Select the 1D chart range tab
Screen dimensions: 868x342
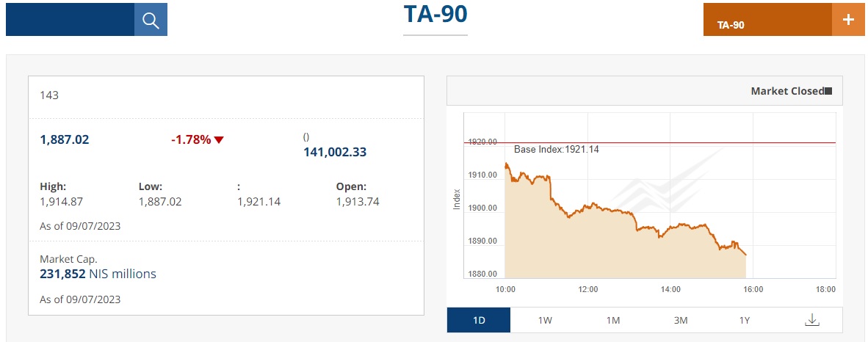(x=478, y=320)
